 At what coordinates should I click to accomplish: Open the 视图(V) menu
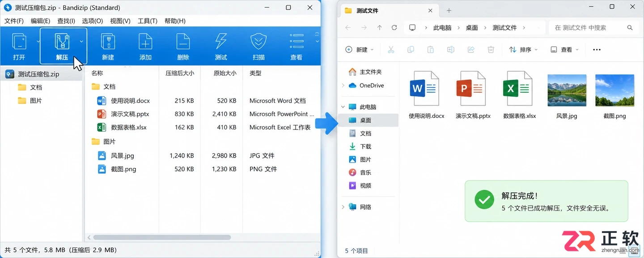[120, 21]
